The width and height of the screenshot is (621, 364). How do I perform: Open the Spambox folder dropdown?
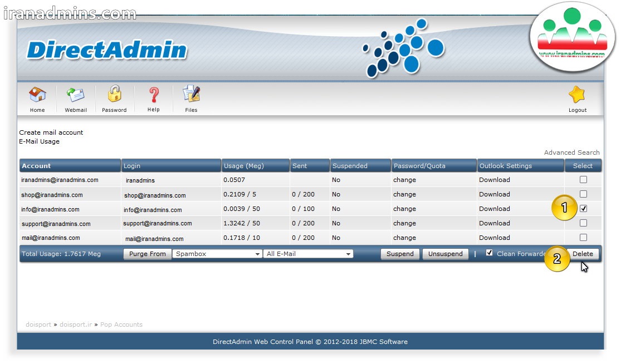(217, 254)
